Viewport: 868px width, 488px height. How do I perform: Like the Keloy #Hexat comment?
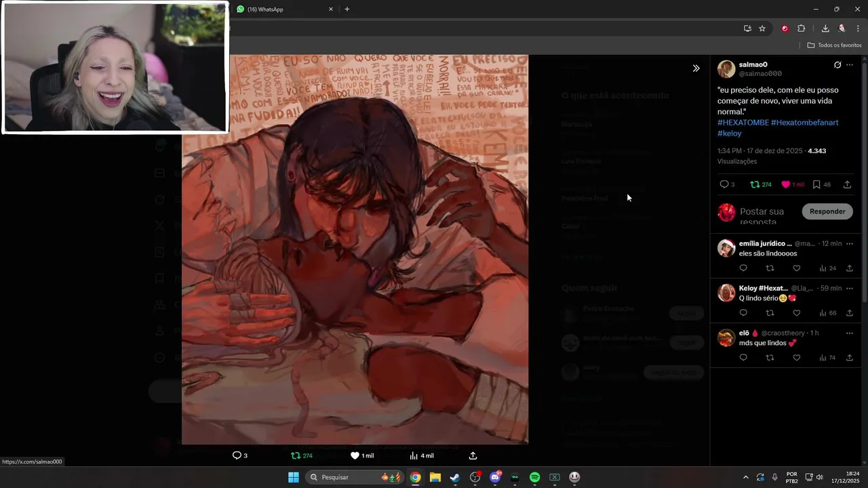point(797,313)
